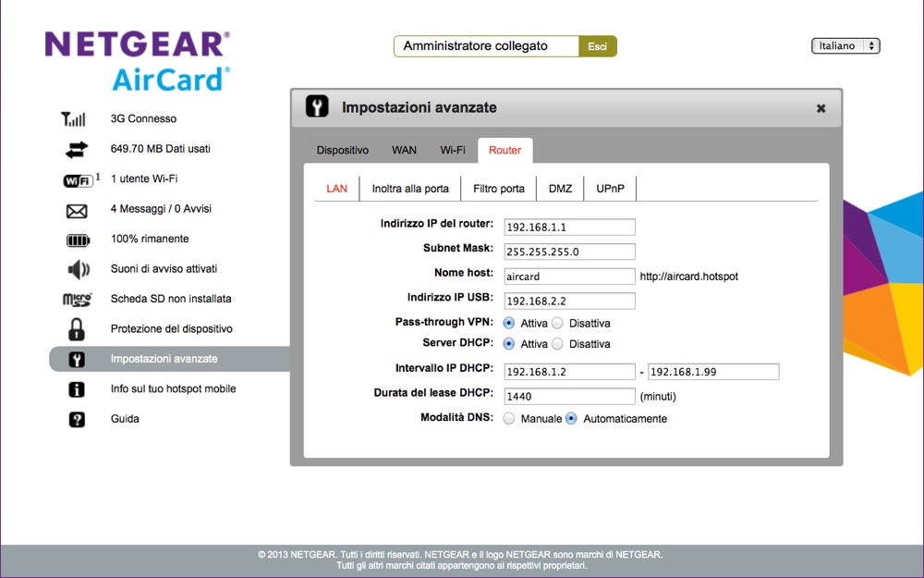
Task: Click the wrench icon in dialog header
Action: (317, 106)
